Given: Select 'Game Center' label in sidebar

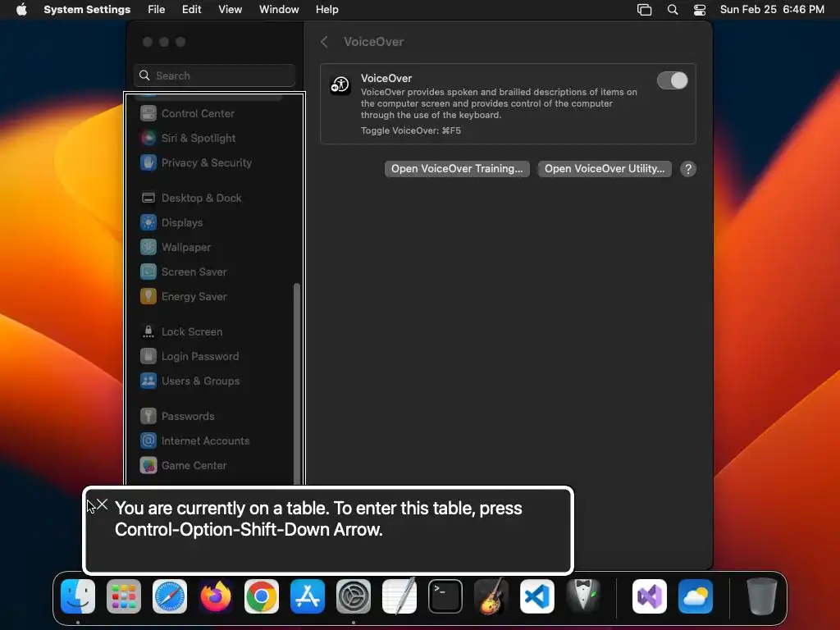Looking at the screenshot, I should coord(194,466).
